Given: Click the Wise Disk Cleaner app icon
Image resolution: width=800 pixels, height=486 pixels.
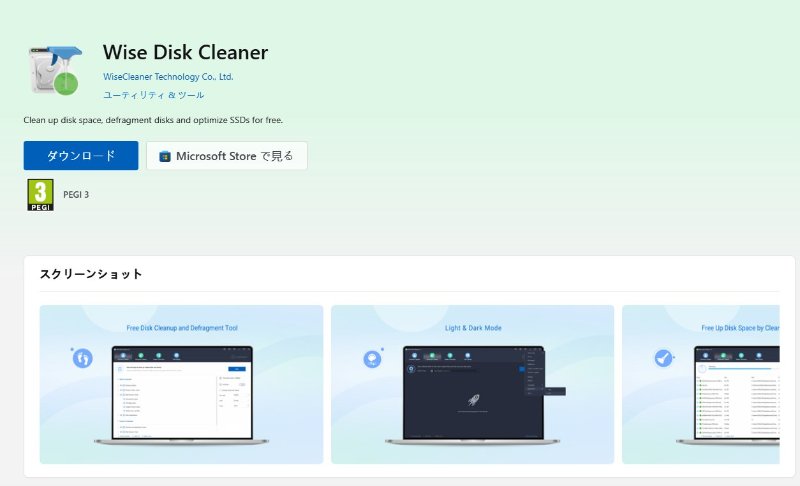Looking at the screenshot, I should click(55, 70).
